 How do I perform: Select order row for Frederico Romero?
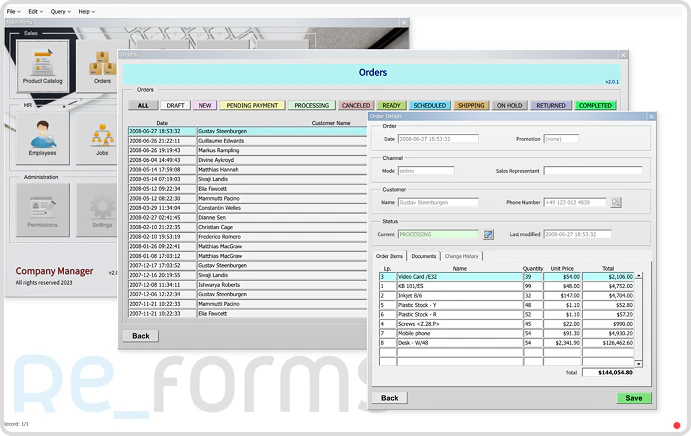pos(247,237)
